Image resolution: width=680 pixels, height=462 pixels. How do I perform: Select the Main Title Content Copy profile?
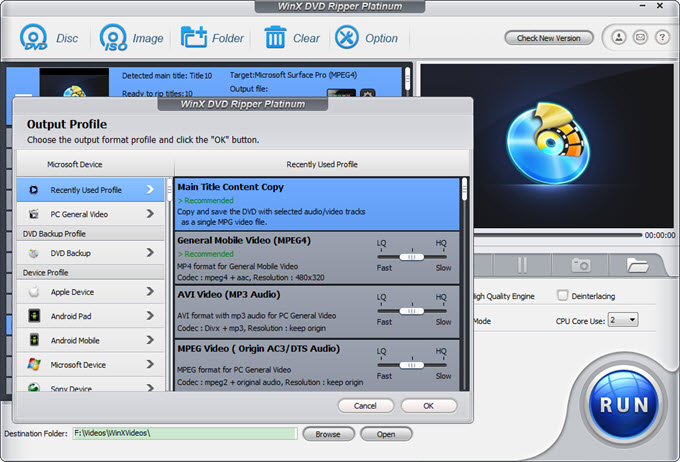coord(317,203)
